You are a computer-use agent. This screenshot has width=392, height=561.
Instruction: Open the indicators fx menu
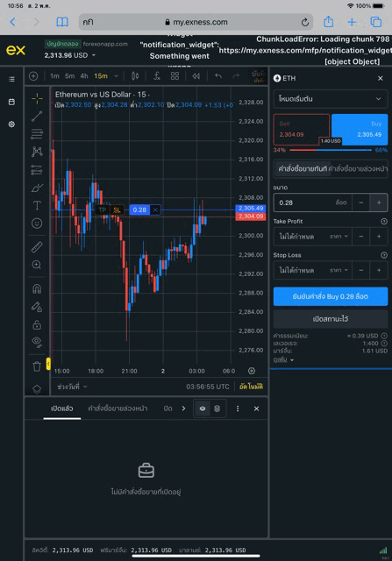click(x=156, y=76)
